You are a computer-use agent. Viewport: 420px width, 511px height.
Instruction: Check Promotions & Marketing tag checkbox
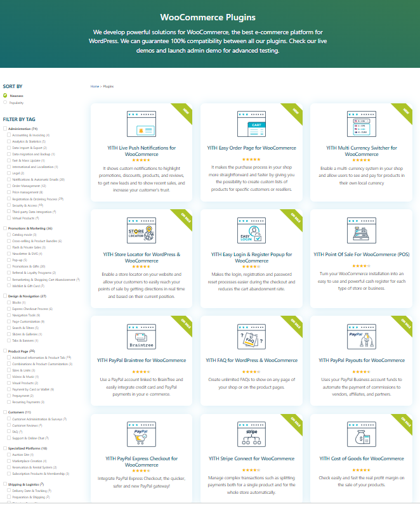(5, 228)
